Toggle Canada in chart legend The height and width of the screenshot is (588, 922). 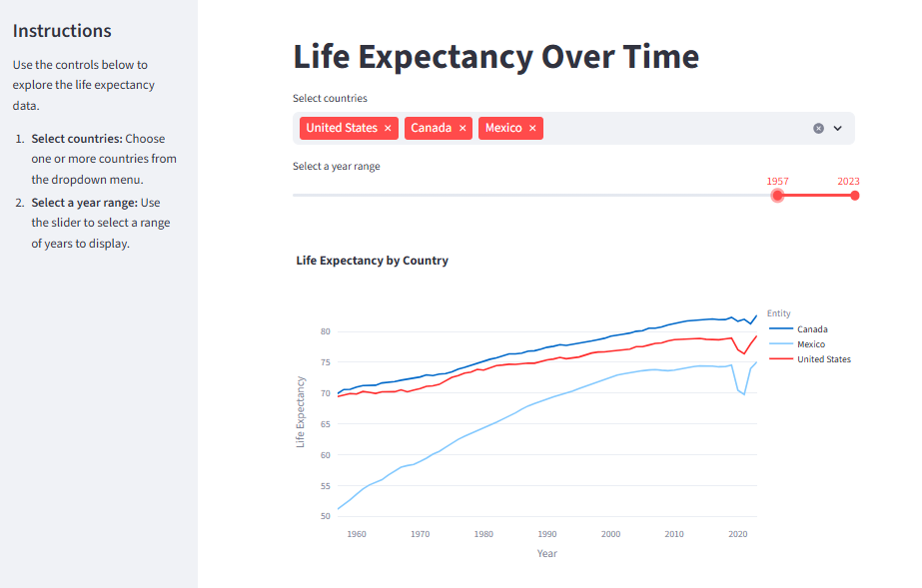pyautogui.click(x=812, y=329)
